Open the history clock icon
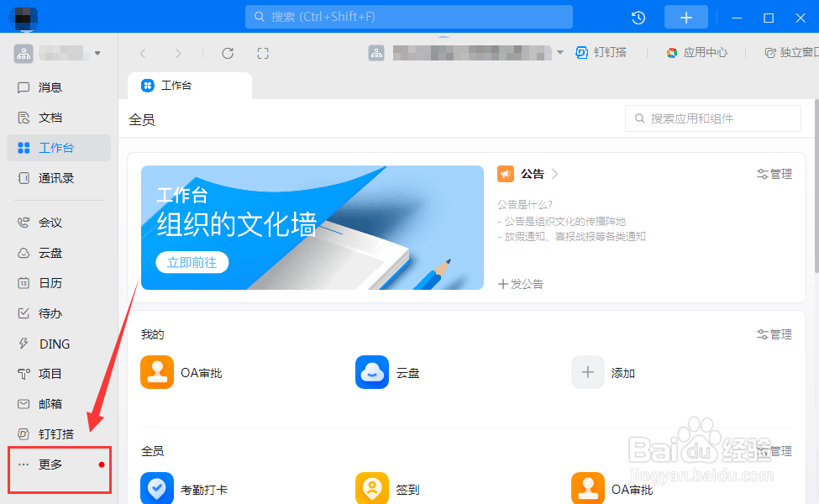819x504 pixels. (638, 18)
